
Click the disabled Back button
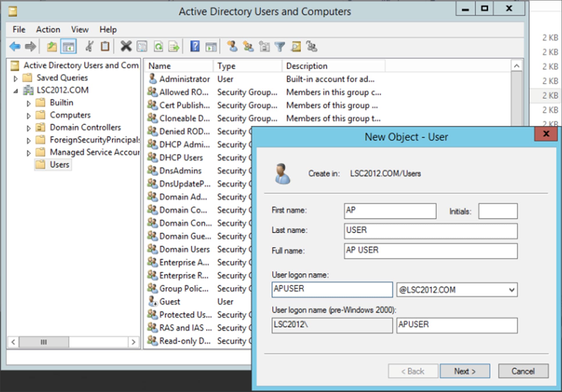413,371
